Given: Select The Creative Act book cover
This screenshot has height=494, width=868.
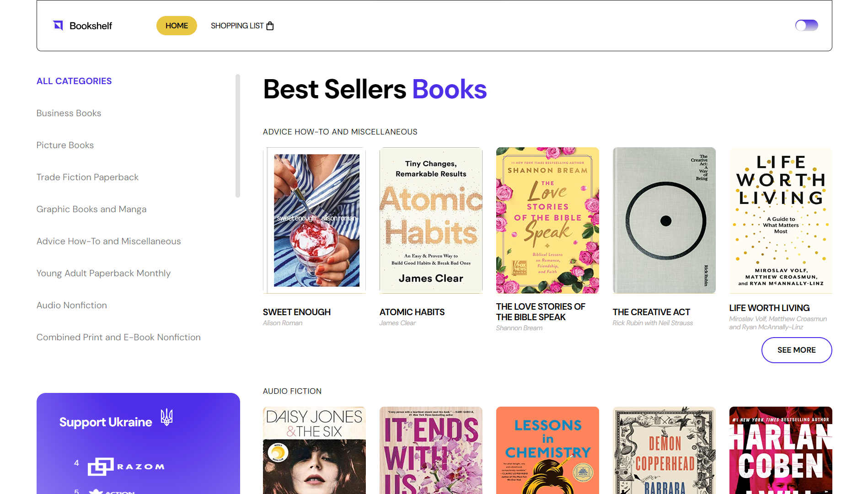Looking at the screenshot, I should coord(664,220).
